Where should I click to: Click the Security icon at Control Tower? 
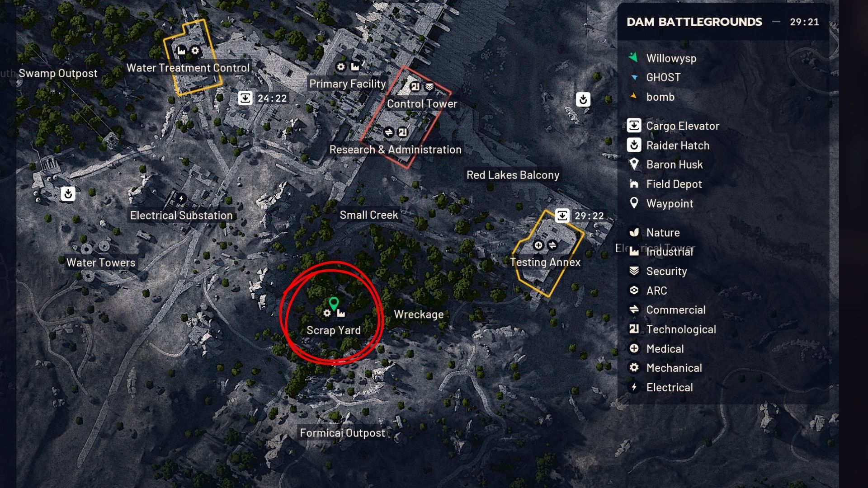[x=429, y=86]
